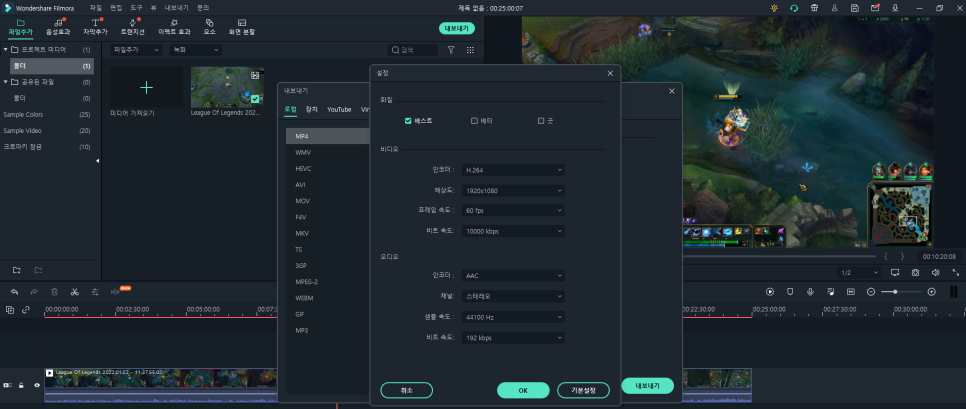Click the filter funnel icon in media panel
This screenshot has height=409, width=966.
pos(451,50)
